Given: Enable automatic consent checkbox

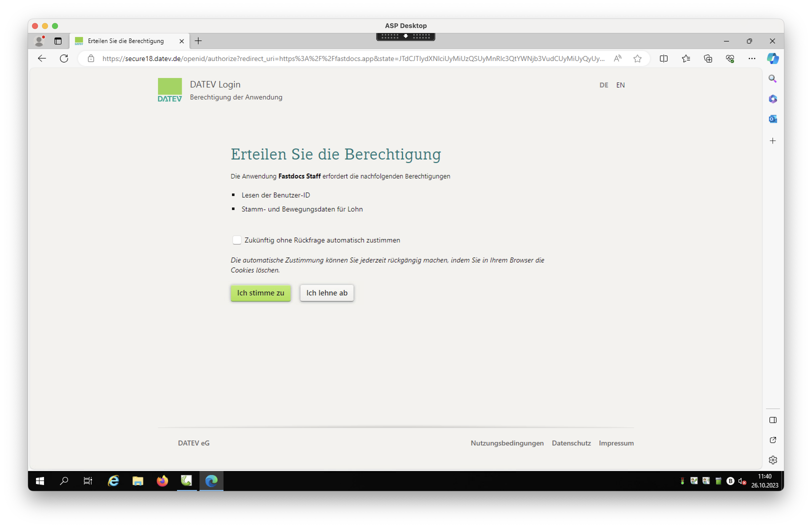Looking at the screenshot, I should click(x=237, y=240).
